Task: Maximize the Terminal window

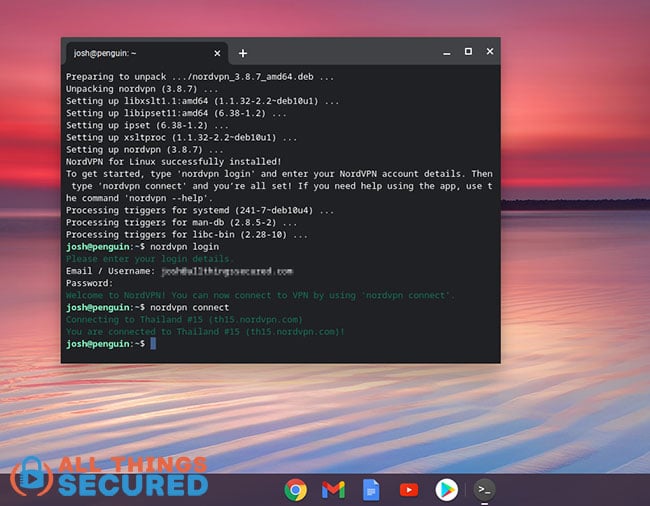Action: [468, 51]
